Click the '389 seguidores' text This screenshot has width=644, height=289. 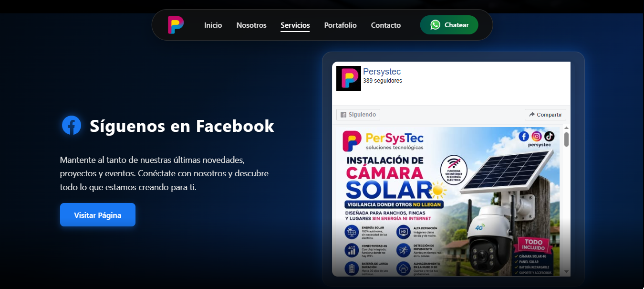click(x=383, y=81)
